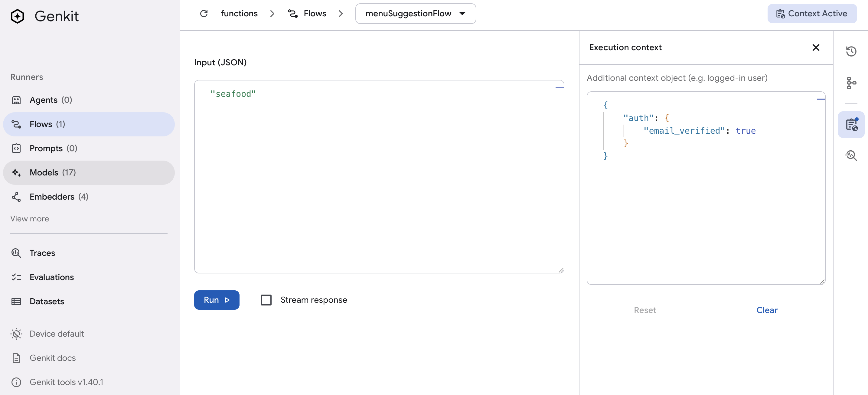Viewport: 868px width, 395px height.
Task: Open the history icon in right rail
Action: (851, 51)
